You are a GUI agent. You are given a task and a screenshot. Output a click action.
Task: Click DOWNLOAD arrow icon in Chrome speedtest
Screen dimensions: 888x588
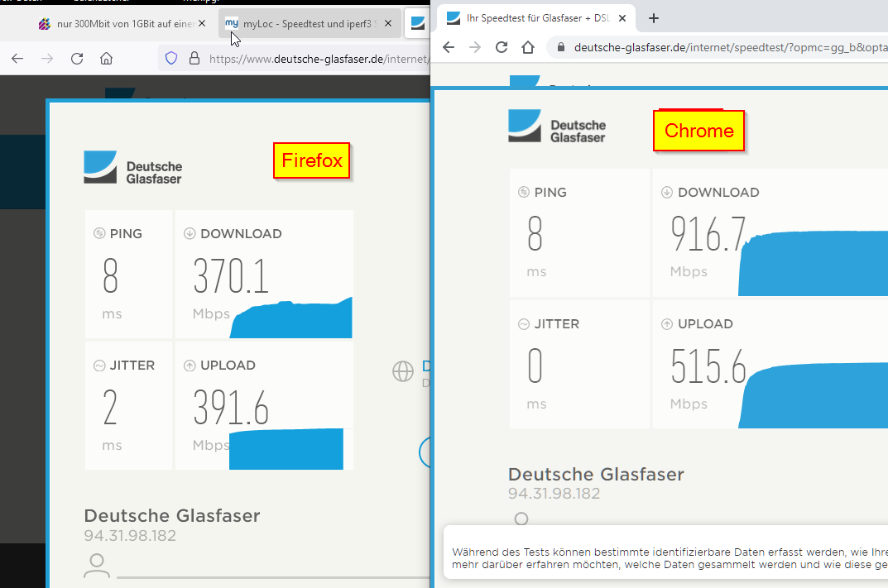point(667,192)
